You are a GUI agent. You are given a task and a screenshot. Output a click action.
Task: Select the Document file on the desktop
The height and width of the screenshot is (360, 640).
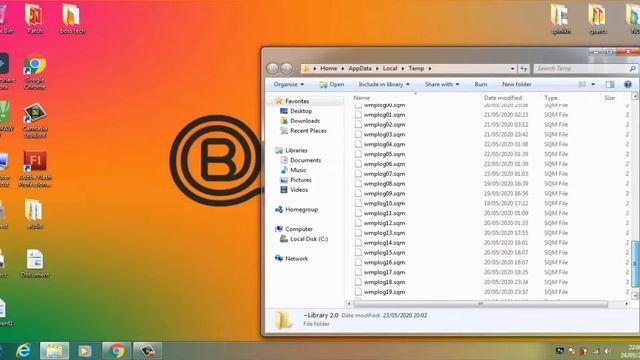(x=35, y=263)
